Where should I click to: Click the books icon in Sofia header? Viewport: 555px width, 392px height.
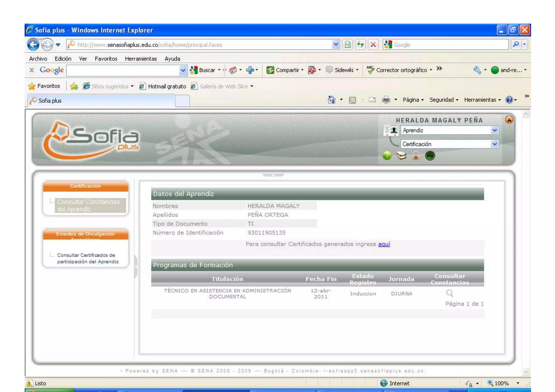click(401, 156)
